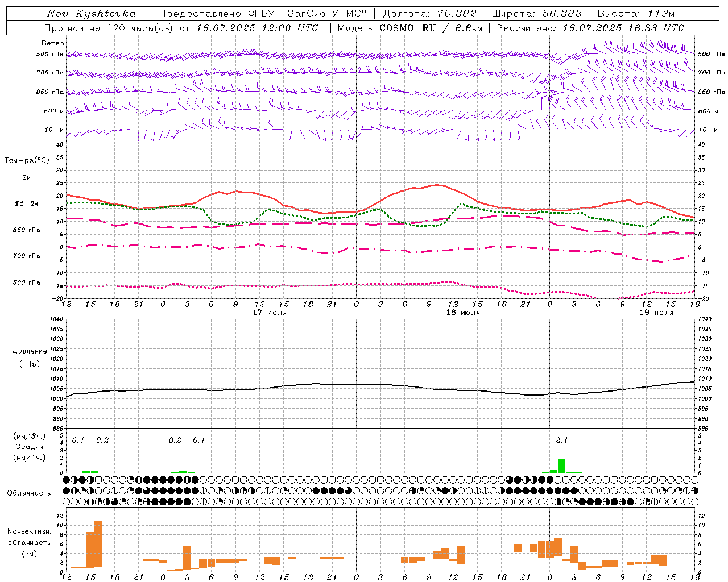
Task: Click the tallest orange convective cloud bar
Action: click(x=98, y=543)
